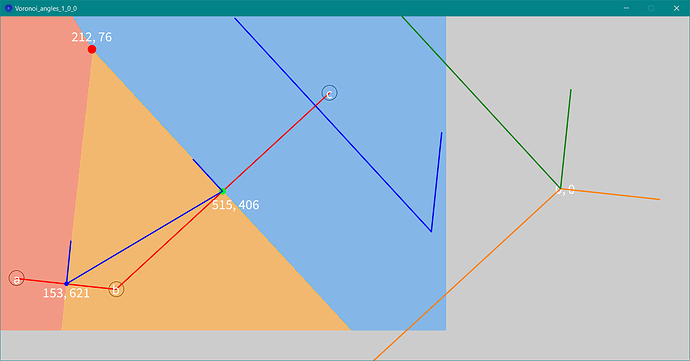Screen dimensions: 690x361
Task: Select the circled point labeled b
Action: click(x=116, y=289)
